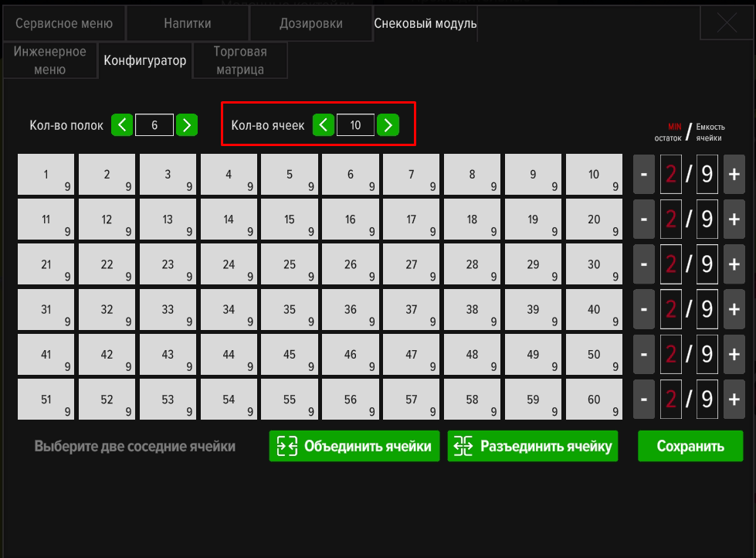Open the Напитки tab
756x558 pixels.
[x=188, y=23]
